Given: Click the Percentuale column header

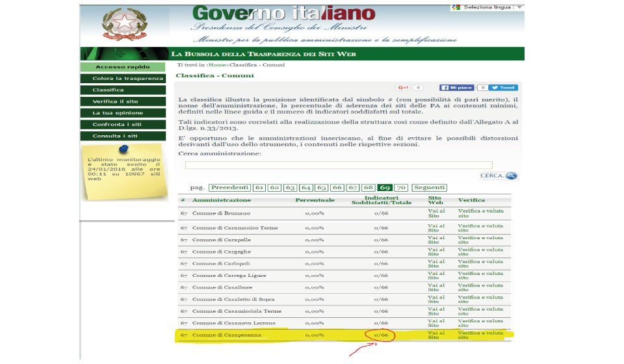Looking at the screenshot, I should click(x=315, y=200).
